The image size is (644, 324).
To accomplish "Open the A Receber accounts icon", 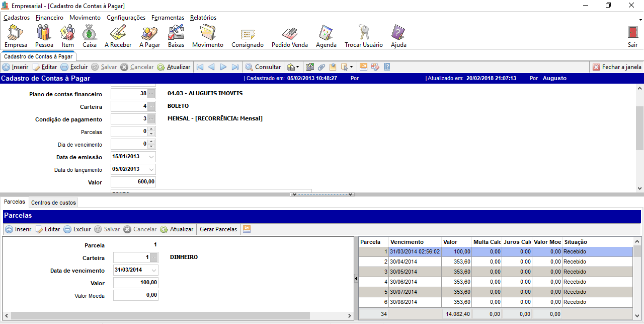I will tap(118, 36).
